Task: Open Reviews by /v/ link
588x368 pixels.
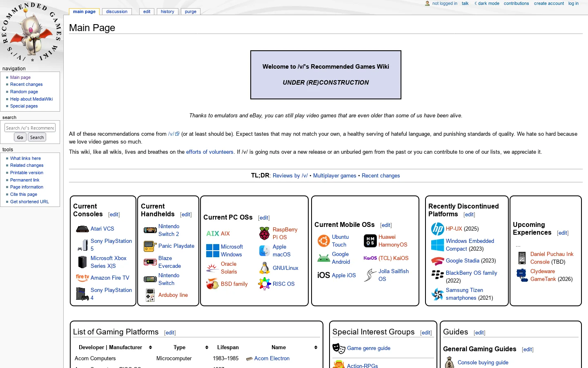Action: point(290,176)
